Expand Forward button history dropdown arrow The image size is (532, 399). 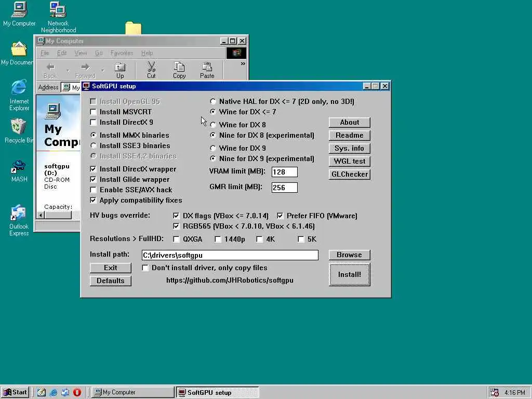(x=102, y=70)
